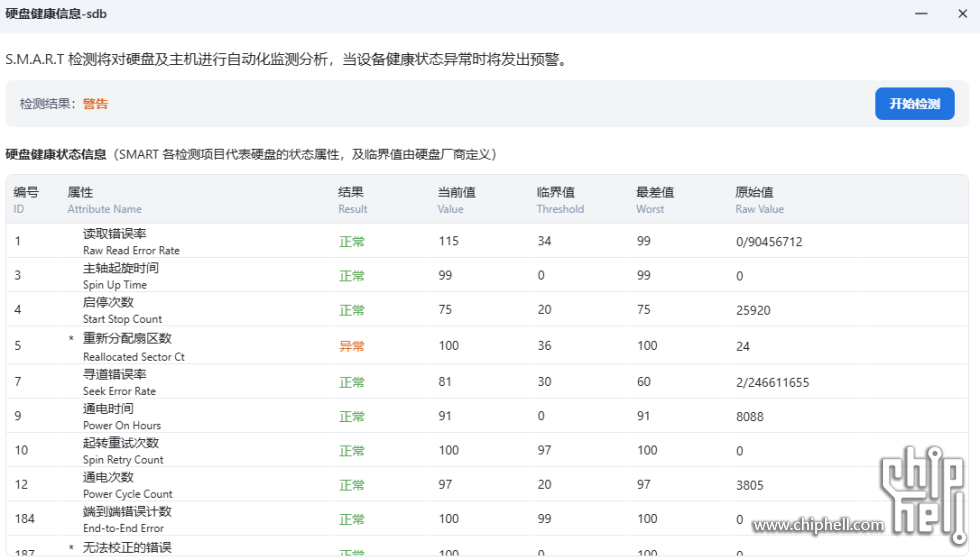Click the asterisk beside 重新分配扇区数
980x560 pixels.
71,339
